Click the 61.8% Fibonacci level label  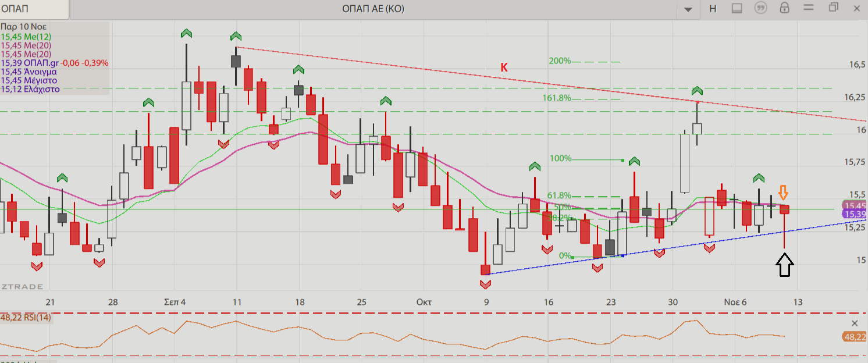[559, 196]
